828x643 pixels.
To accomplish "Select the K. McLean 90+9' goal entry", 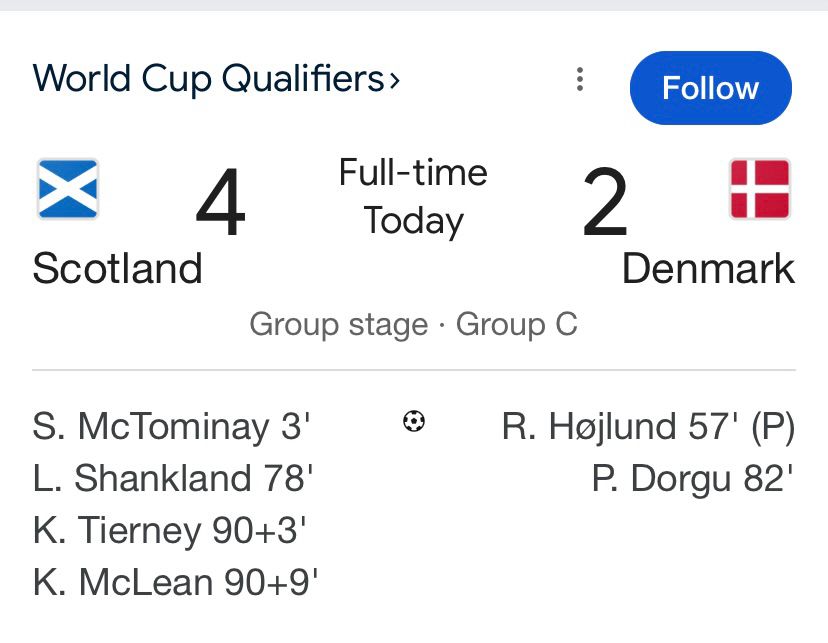I will coord(176,583).
